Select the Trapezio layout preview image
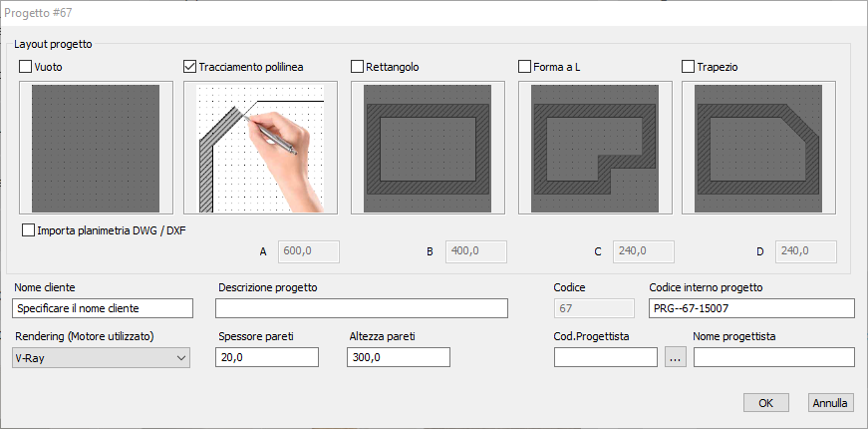The image size is (868, 429). tap(758, 148)
